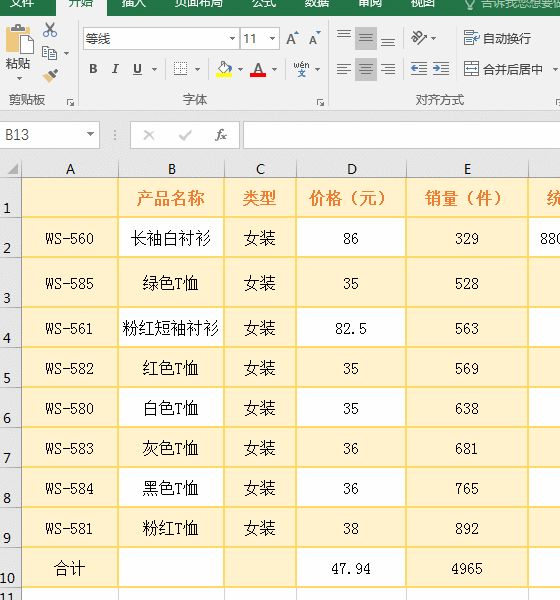Click the Copy icon

(x=50, y=53)
